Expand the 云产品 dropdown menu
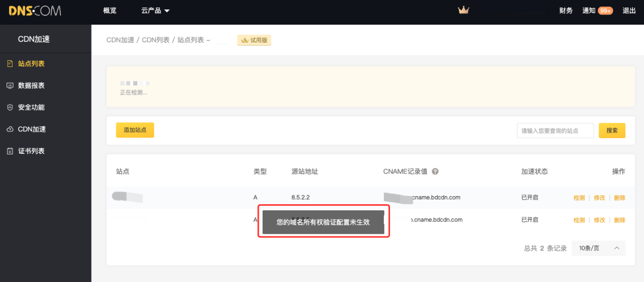Viewport: 644px width, 282px height. click(x=155, y=11)
